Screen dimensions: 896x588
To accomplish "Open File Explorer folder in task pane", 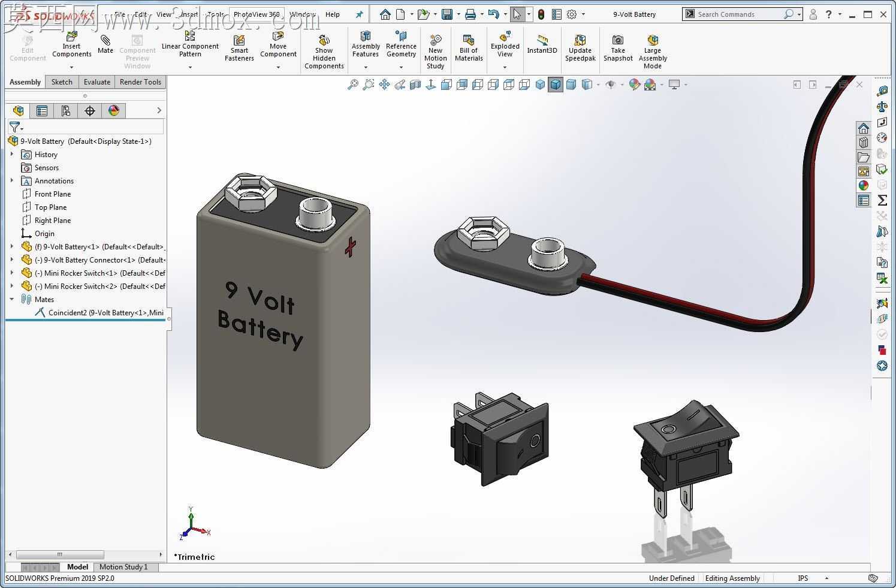I will tap(863, 157).
